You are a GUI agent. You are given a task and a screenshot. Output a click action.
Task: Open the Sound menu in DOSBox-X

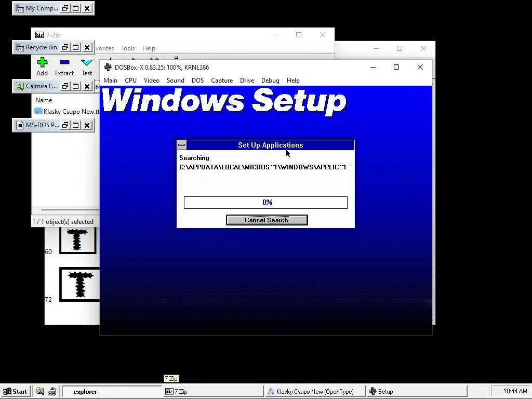176,81
